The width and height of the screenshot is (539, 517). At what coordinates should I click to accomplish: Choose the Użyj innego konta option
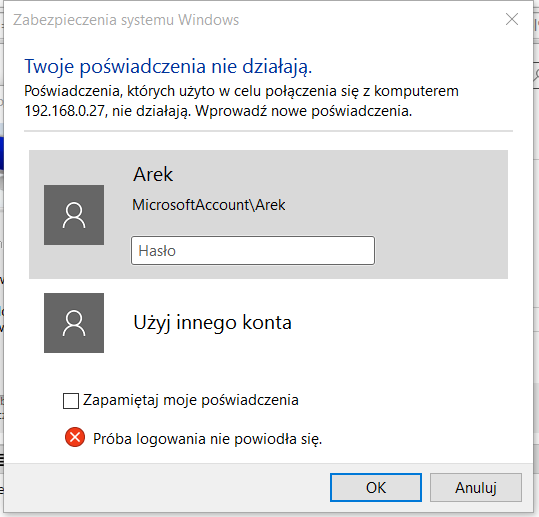coord(212,323)
